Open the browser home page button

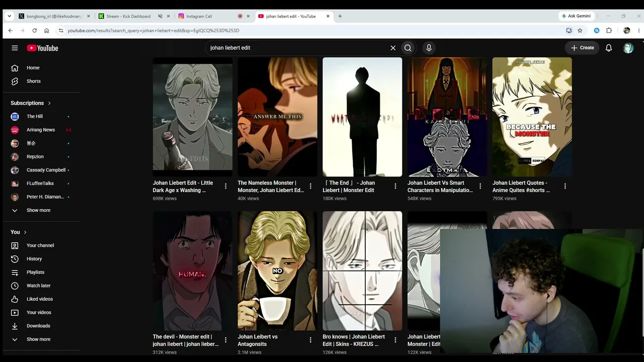coord(46,31)
